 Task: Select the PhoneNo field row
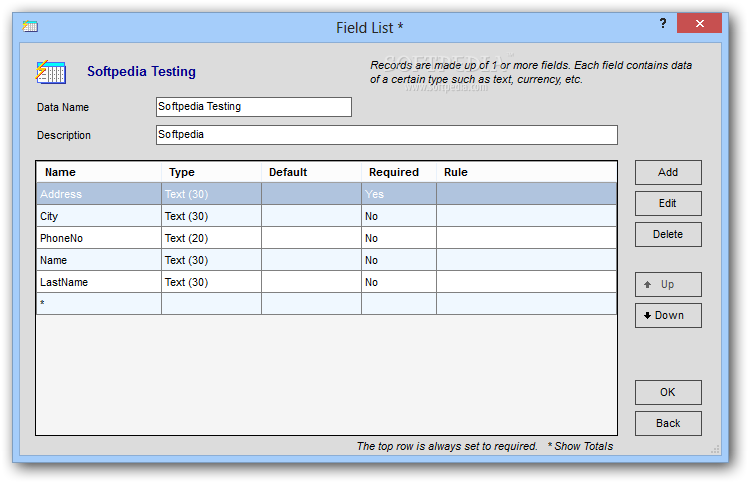tap(326, 238)
